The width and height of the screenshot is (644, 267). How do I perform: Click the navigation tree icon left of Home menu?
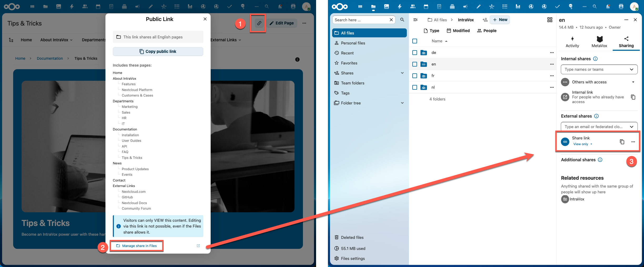coord(11,40)
